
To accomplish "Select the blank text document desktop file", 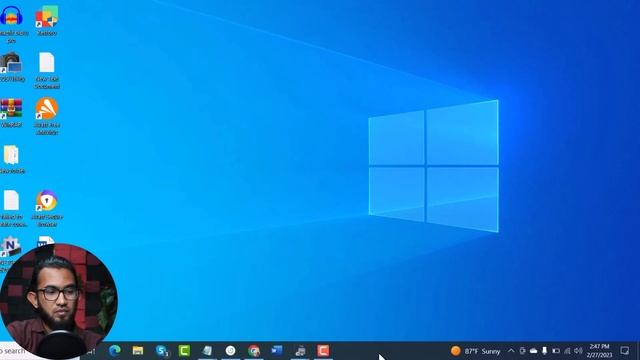I will point(47,70).
